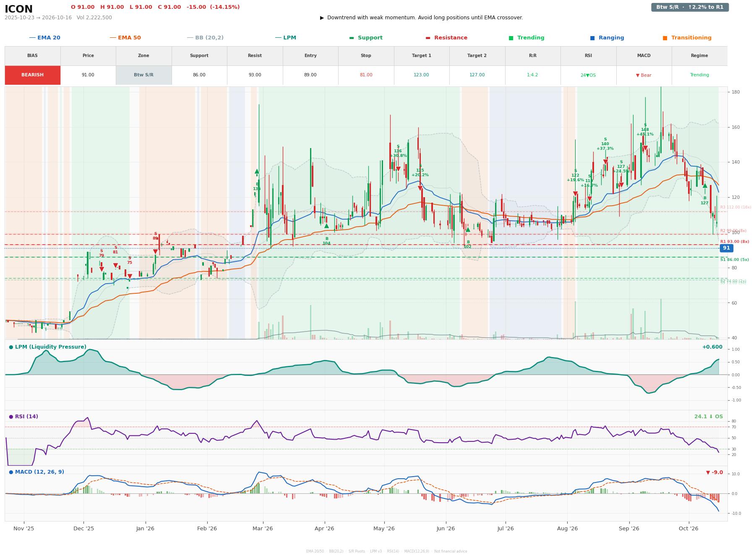The image size is (756, 558).
Task: Click the red BEARISH bias cell
Action: 33,75
